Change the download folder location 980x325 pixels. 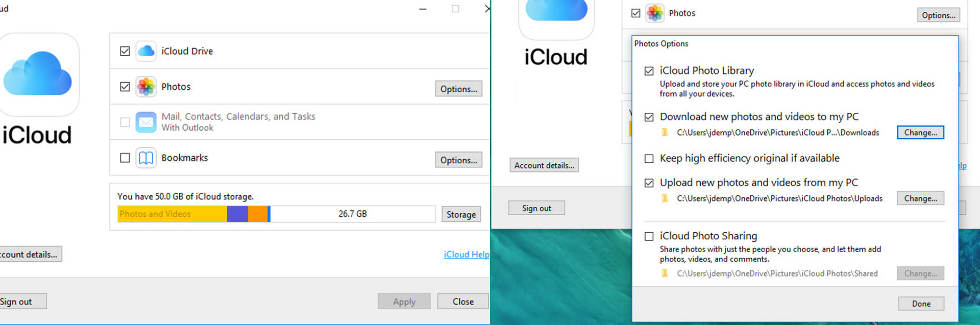tap(920, 133)
